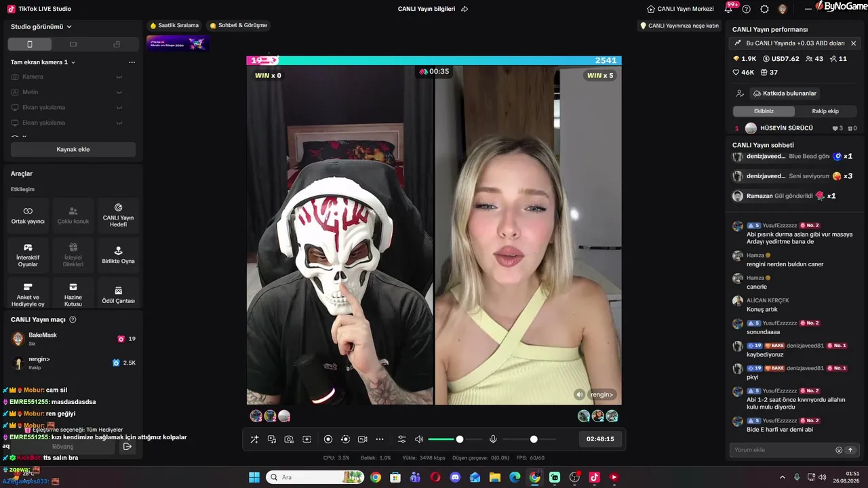The width and height of the screenshot is (868, 488).
Task: Toggle visibility of the Metin source
Action: pos(119,92)
